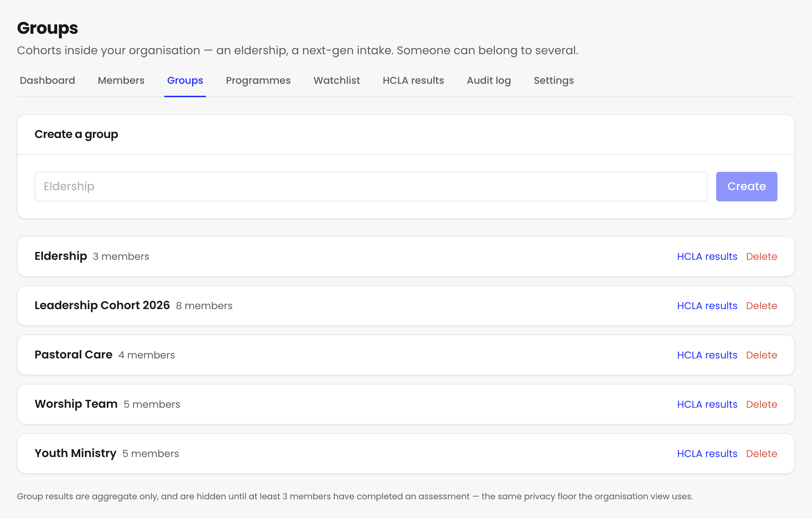This screenshot has height=519, width=812.
Task: Open HCLA results tab in navigation
Action: (413, 80)
